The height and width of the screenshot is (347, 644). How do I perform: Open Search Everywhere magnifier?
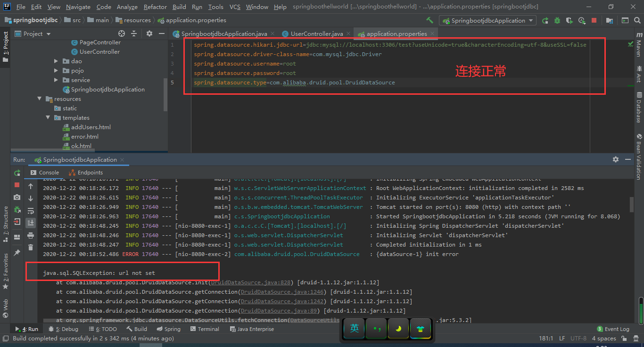[637, 20]
